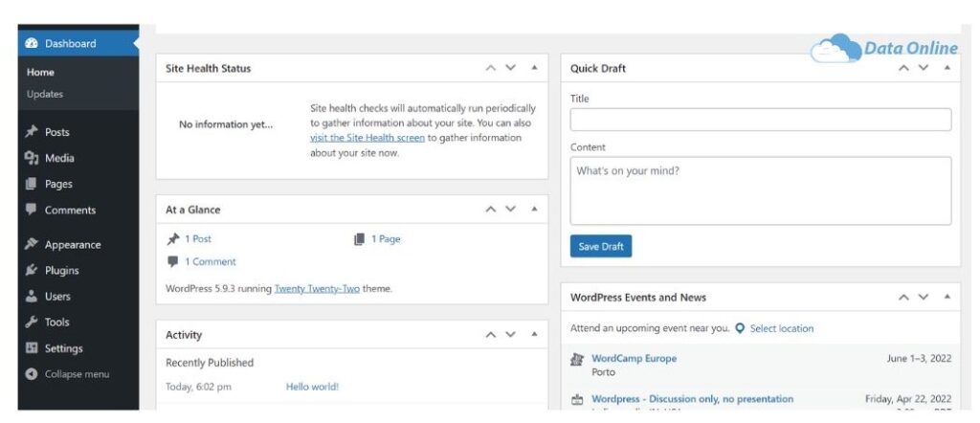Click the Appearance paintbrush icon
The image size is (980, 423).
32,244
